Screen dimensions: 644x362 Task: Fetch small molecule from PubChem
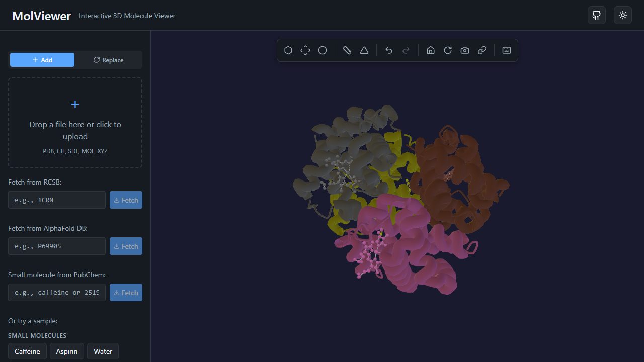pyautogui.click(x=126, y=292)
